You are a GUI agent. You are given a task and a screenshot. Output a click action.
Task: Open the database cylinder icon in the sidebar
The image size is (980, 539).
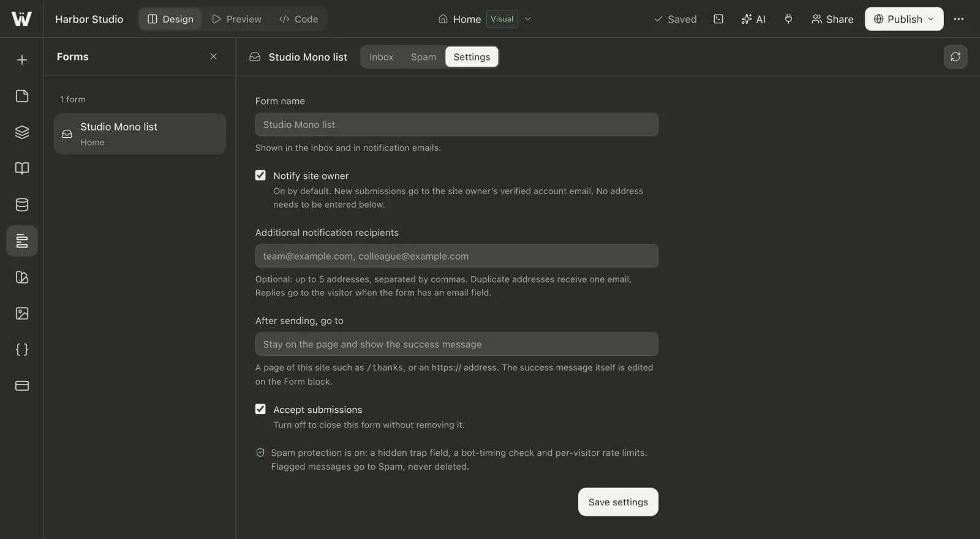pyautogui.click(x=22, y=205)
